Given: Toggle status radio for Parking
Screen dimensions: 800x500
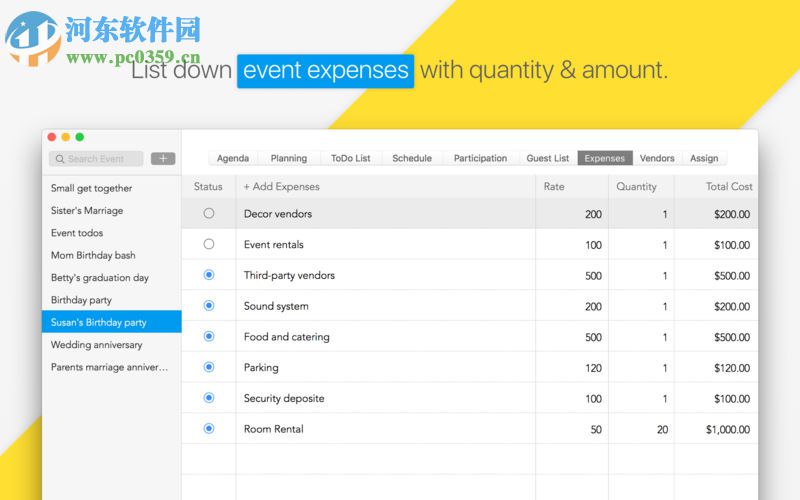Looking at the screenshot, I should [x=209, y=367].
